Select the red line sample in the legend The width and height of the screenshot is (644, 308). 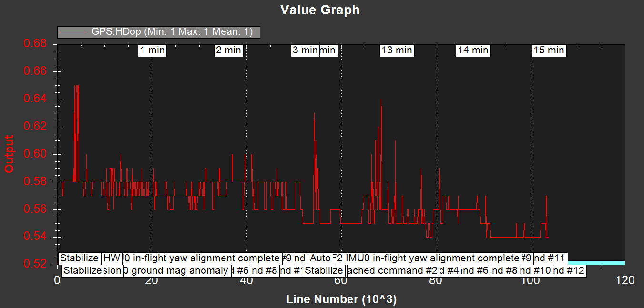point(74,32)
